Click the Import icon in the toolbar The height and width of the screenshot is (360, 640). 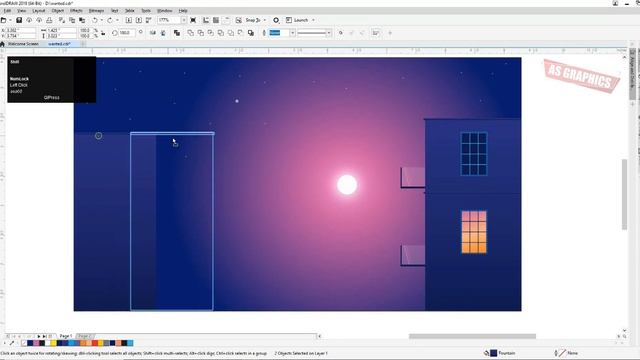(129, 20)
